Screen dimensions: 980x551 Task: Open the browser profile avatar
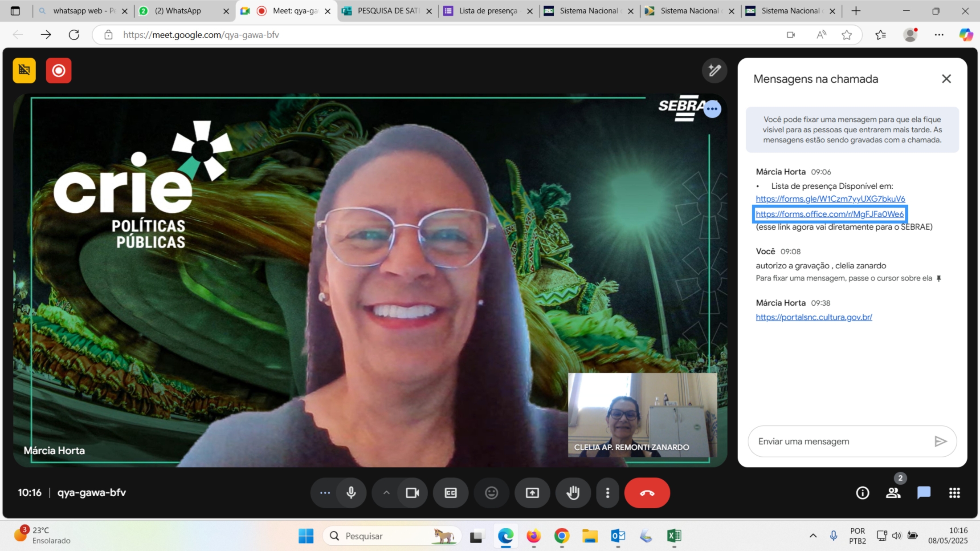(x=910, y=35)
